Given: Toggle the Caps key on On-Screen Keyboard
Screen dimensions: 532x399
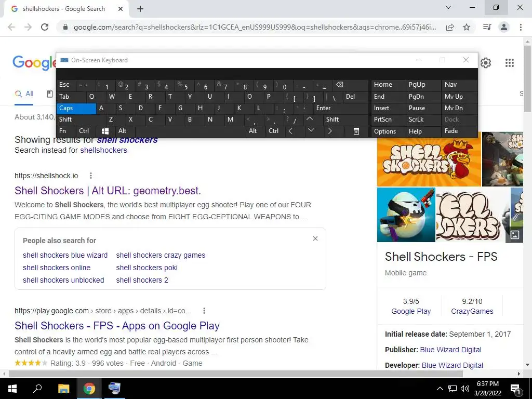Looking at the screenshot, I should [x=76, y=108].
